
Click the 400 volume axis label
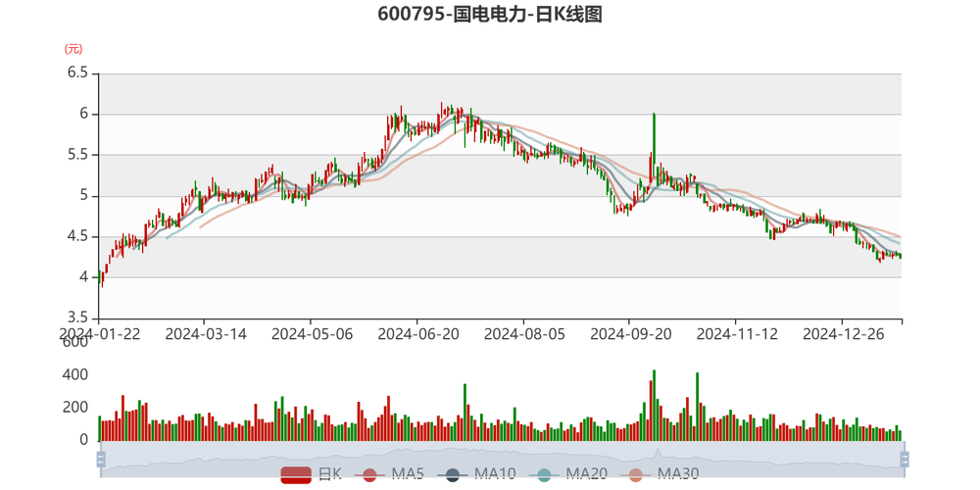coord(75,375)
